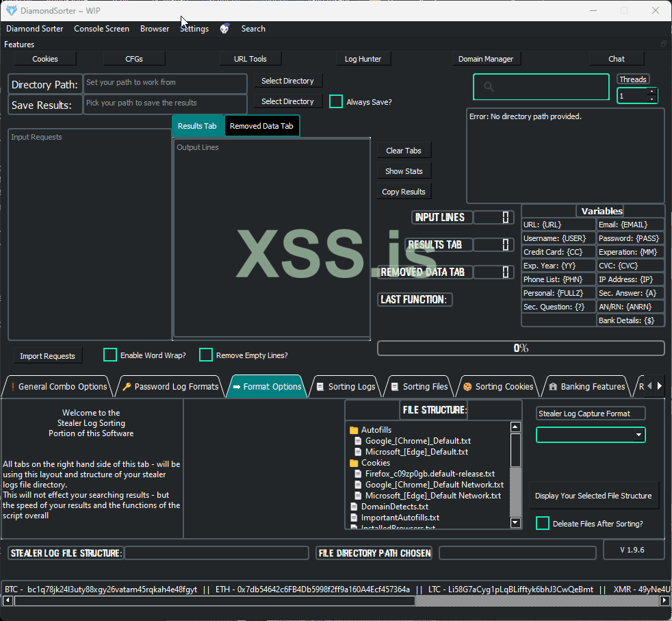Open the Settings menu

pos(194,29)
